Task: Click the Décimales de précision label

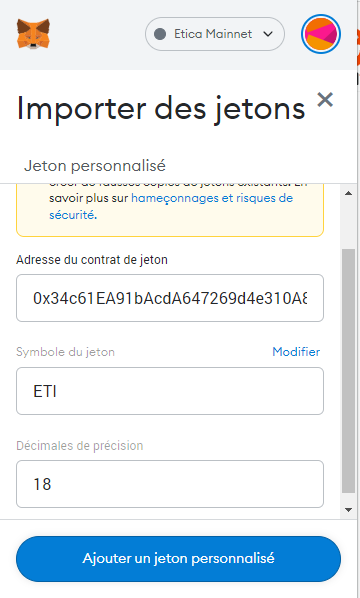Action: [x=80, y=445]
